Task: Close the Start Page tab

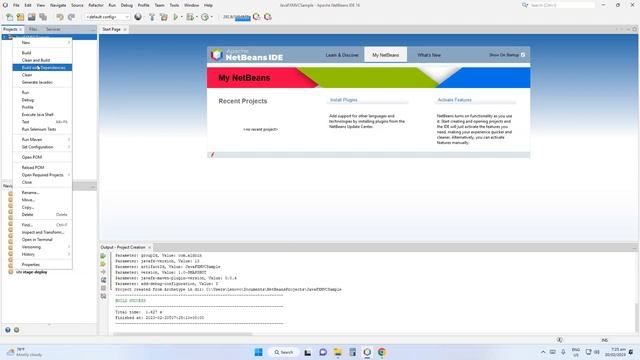Action: [x=125, y=29]
